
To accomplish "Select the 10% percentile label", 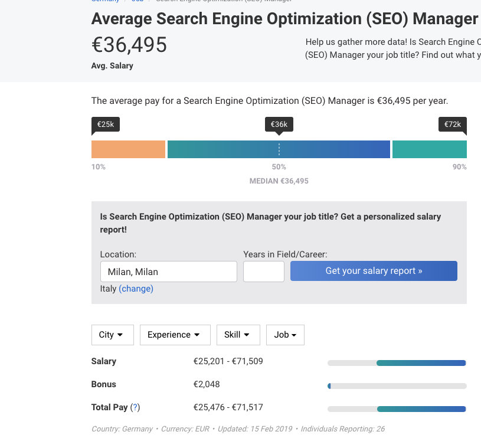I will click(99, 167).
